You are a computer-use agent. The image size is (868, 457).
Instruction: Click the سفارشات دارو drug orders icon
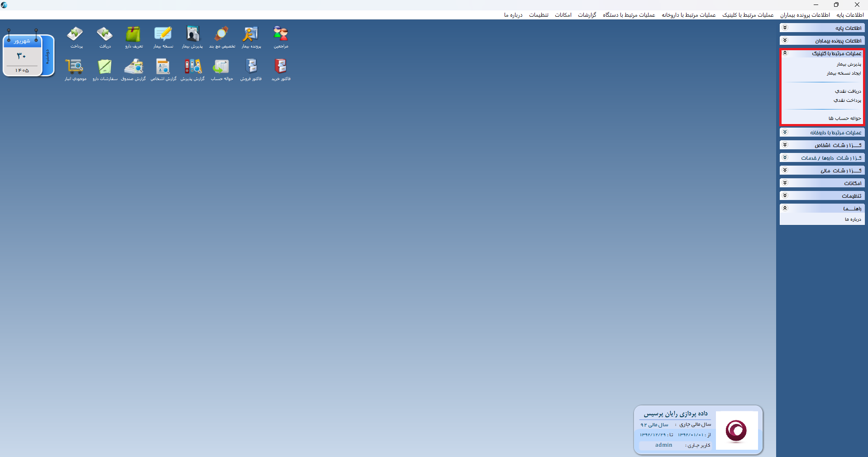[x=105, y=70]
